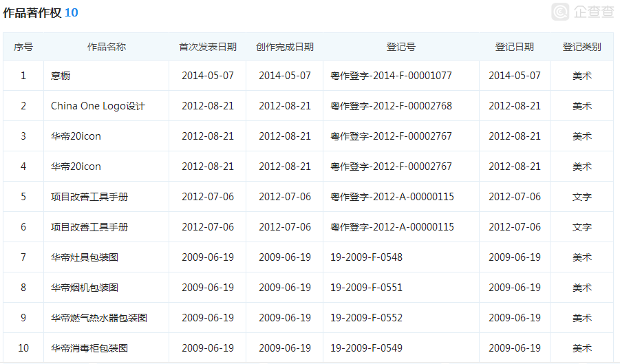Click the serial number 10 cell
Viewport: 620px width, 364px height.
(x=23, y=348)
